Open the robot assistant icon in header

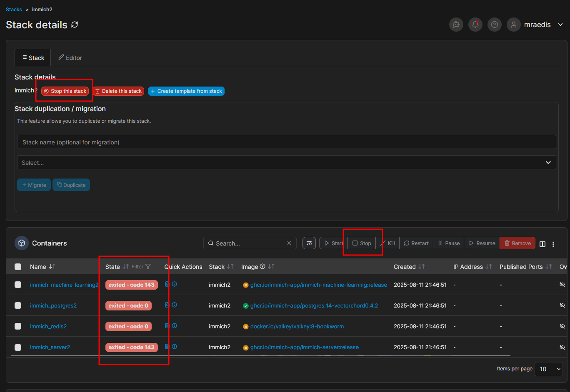pyautogui.click(x=456, y=25)
